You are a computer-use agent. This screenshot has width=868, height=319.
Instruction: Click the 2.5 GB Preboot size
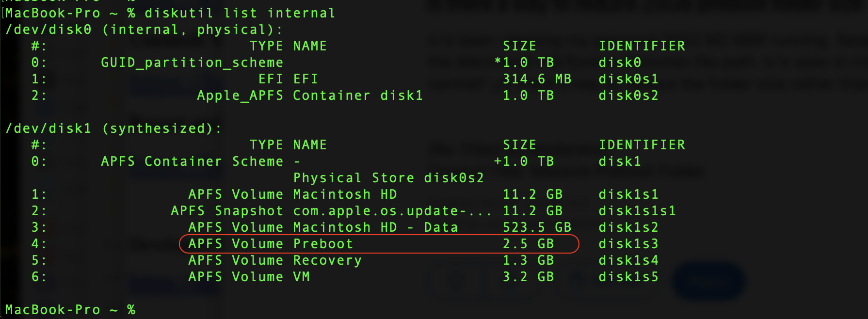[x=528, y=244]
